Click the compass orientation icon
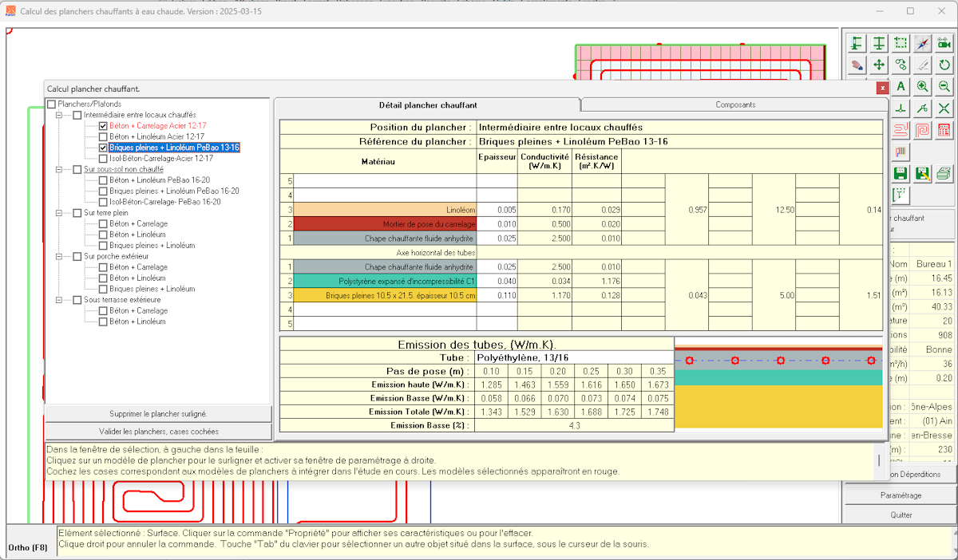This screenshot has height=560, width=958. 922,43
